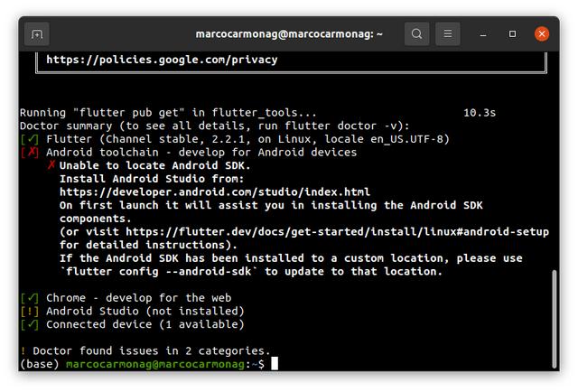The width and height of the screenshot is (578, 392).
Task: Open the terminal search tool
Action: tap(416, 34)
